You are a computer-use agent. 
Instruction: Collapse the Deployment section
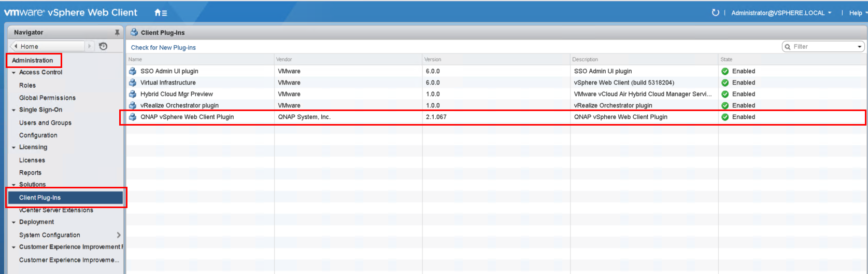point(14,222)
